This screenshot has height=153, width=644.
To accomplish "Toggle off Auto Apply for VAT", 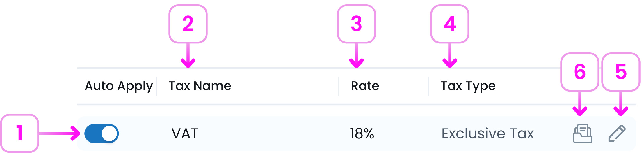I will [102, 134].
